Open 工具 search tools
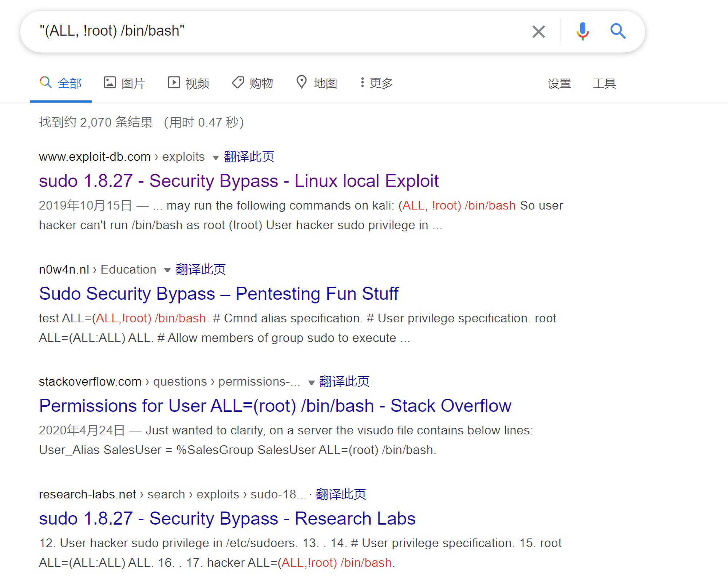The width and height of the screenshot is (728, 577). pos(605,83)
